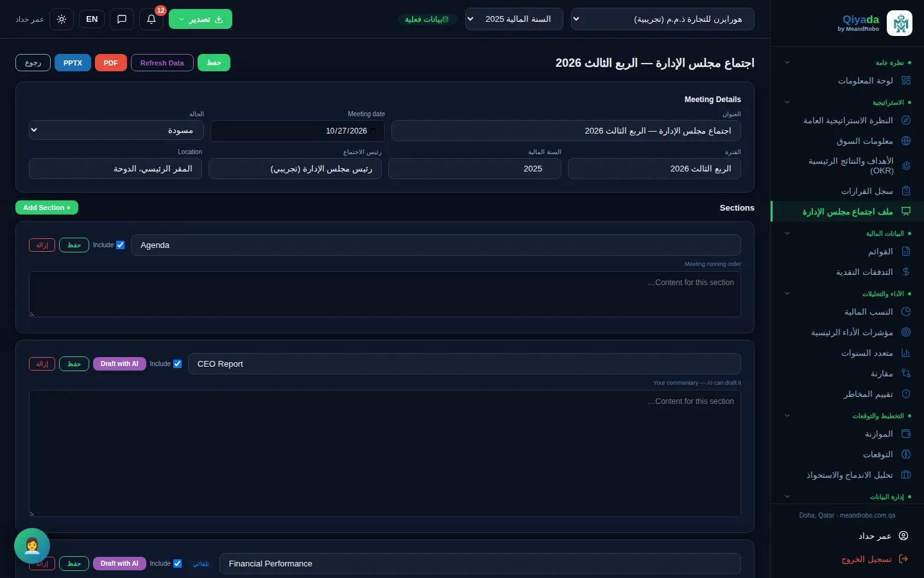
Task: Open النسب المالية financial ratios
Action: pos(847,311)
